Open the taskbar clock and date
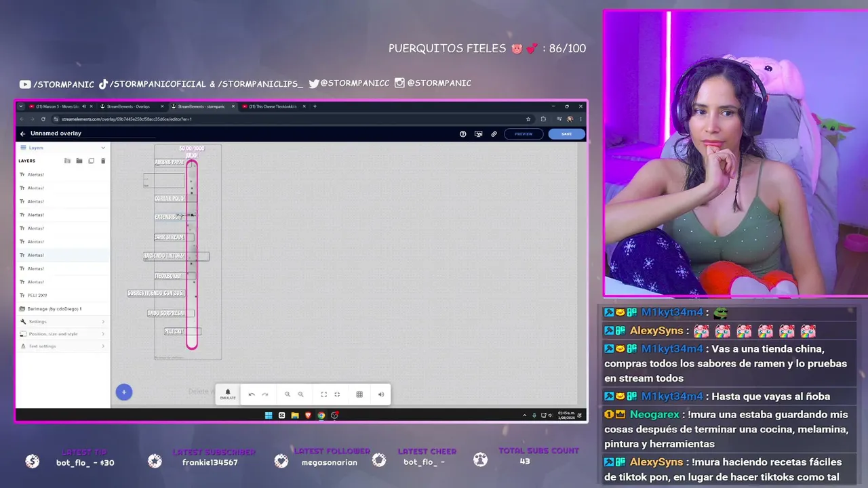The height and width of the screenshot is (488, 868). click(566, 415)
